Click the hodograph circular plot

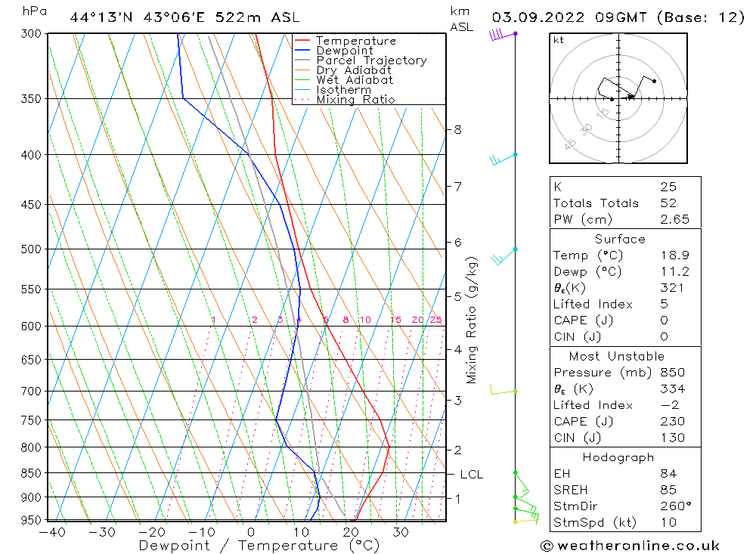(x=618, y=98)
